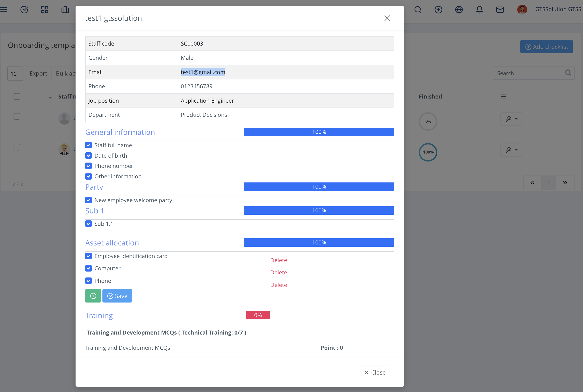Screen dimensions: 583x392
Task: Click the search magnifier in the table search box
Action: 568,73
